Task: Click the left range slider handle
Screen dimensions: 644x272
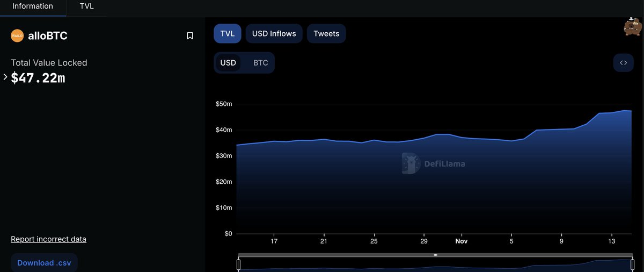Action: pos(239,264)
